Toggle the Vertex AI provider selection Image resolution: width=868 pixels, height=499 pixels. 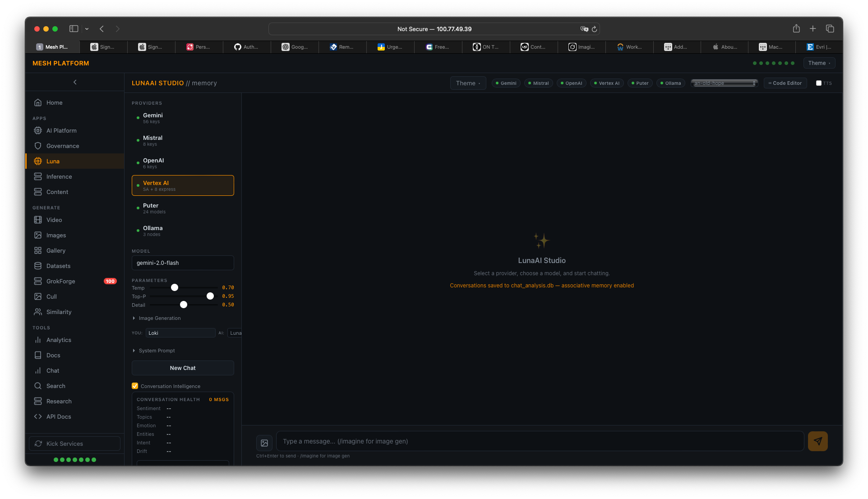[x=183, y=185]
